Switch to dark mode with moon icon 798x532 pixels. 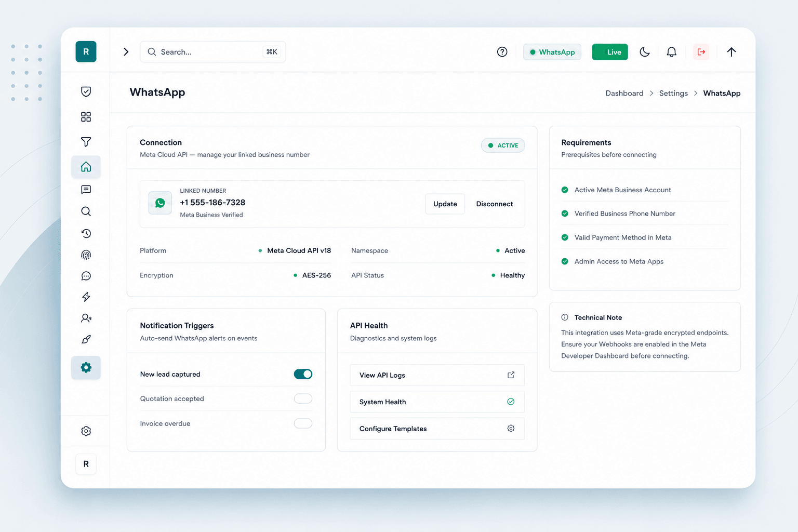[x=645, y=52]
